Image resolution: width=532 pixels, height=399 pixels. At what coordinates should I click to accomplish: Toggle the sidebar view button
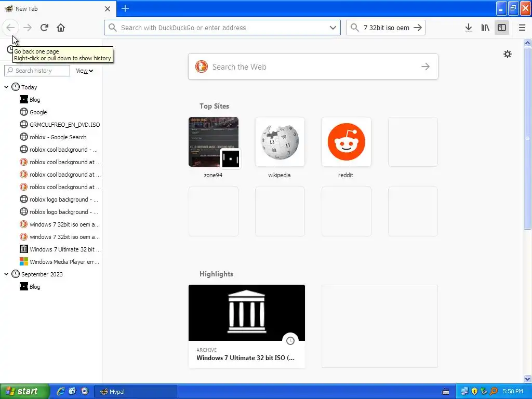[x=502, y=28]
